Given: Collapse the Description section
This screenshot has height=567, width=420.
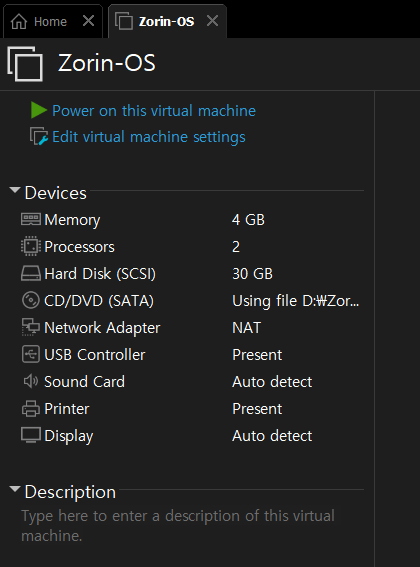Looking at the screenshot, I should 15,490.
